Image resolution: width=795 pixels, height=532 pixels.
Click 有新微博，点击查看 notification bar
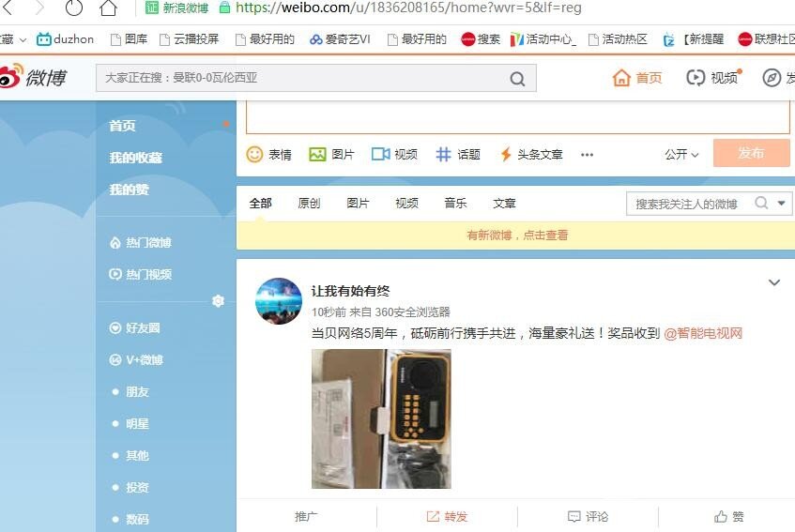coord(516,236)
